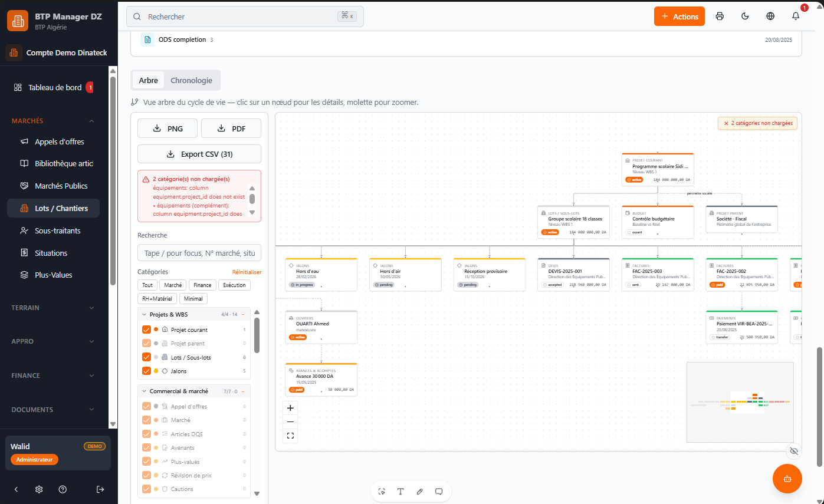This screenshot has width=824, height=504.
Task: Toggle the Projet parent checkbox
Action: point(146,343)
